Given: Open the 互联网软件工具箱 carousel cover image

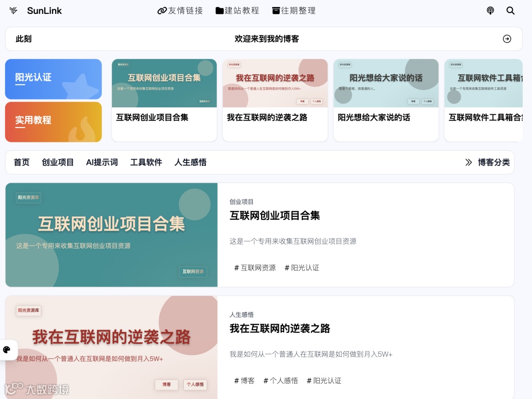Looking at the screenshot, I should point(484,83).
